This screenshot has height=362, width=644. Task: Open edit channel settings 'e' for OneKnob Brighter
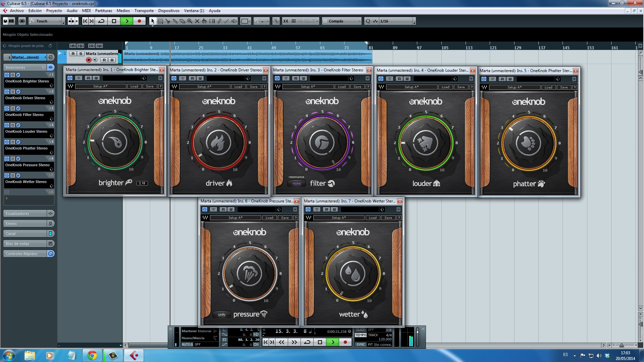pos(18,75)
